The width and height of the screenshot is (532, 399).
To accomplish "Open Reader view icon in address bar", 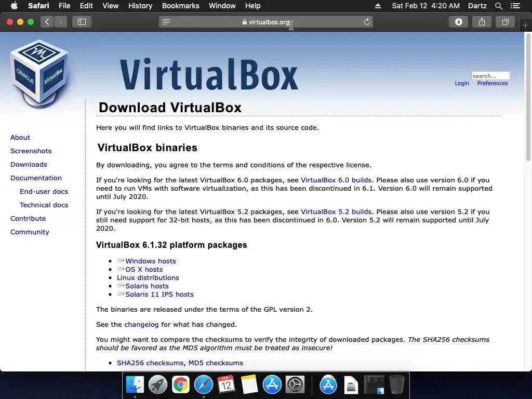I will coord(166,22).
